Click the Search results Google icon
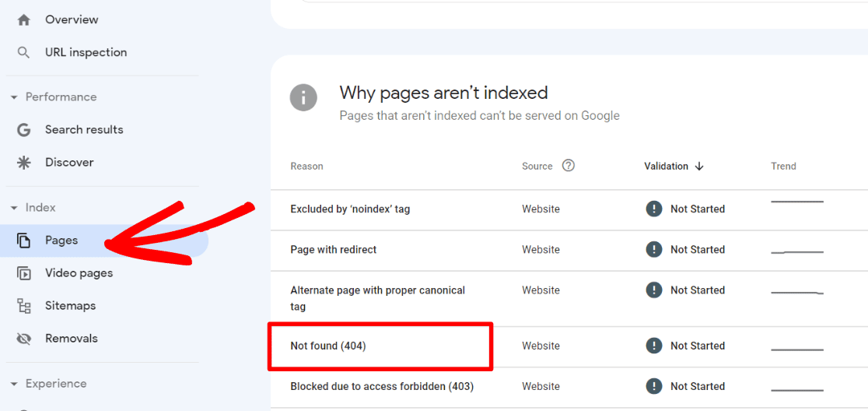The width and height of the screenshot is (868, 411). pyautogui.click(x=23, y=130)
